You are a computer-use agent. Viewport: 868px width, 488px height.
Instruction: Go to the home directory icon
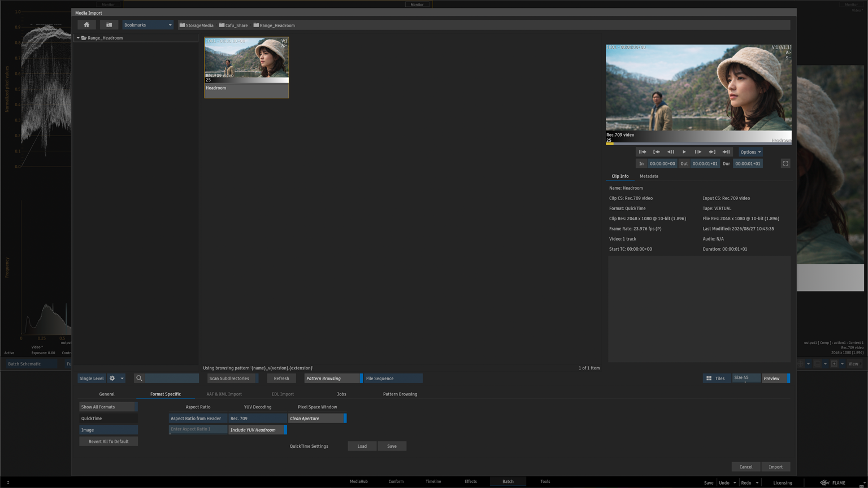point(86,25)
